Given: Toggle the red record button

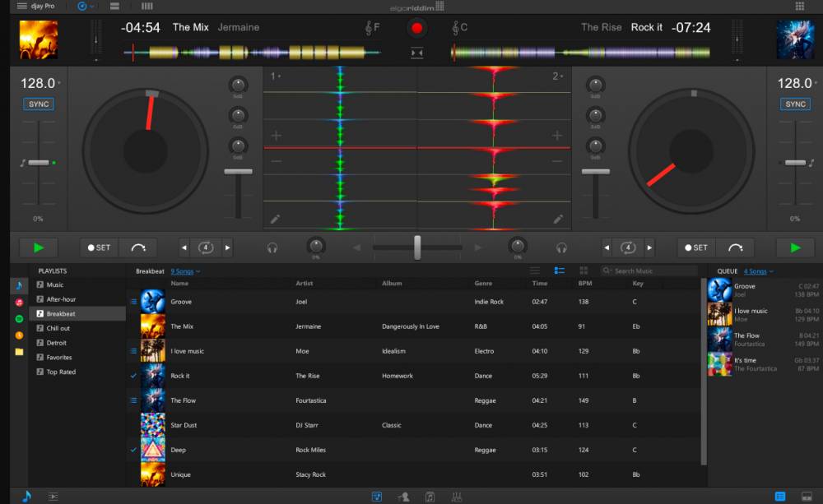Looking at the screenshot, I should point(416,28).
